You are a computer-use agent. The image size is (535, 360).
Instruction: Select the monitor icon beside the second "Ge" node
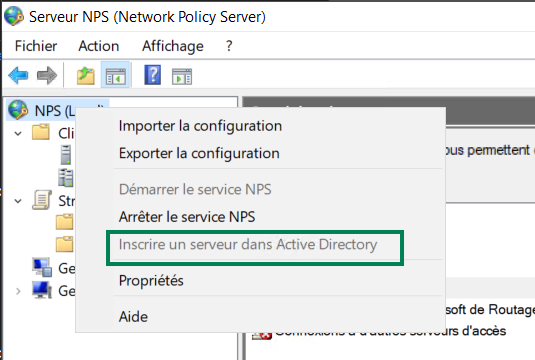42,290
